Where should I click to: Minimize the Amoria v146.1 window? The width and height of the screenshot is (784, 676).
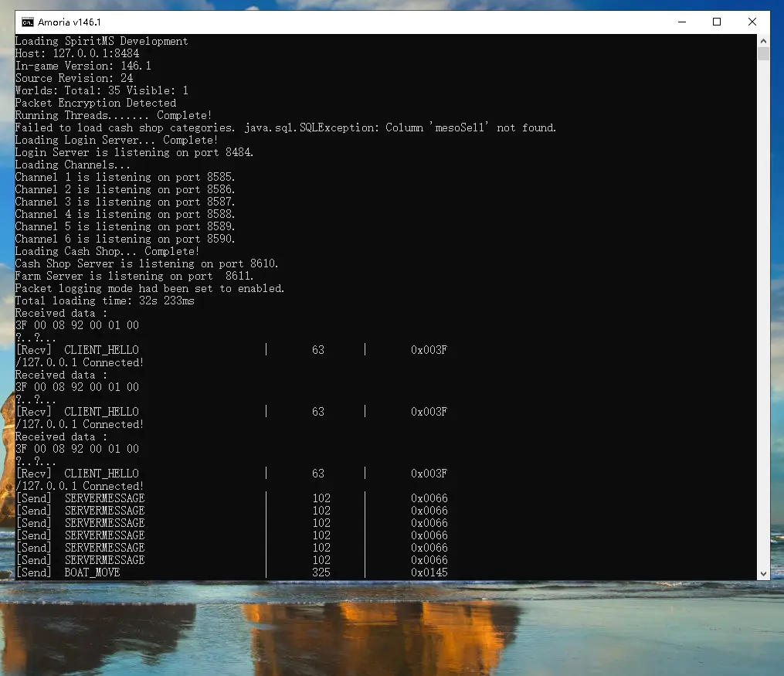point(681,22)
